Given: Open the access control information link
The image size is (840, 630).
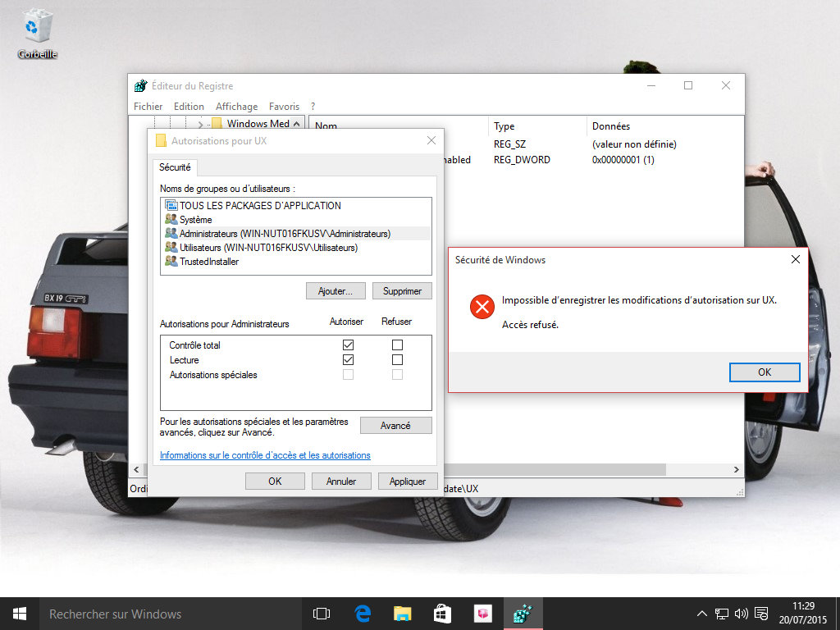Looking at the screenshot, I should 265,455.
